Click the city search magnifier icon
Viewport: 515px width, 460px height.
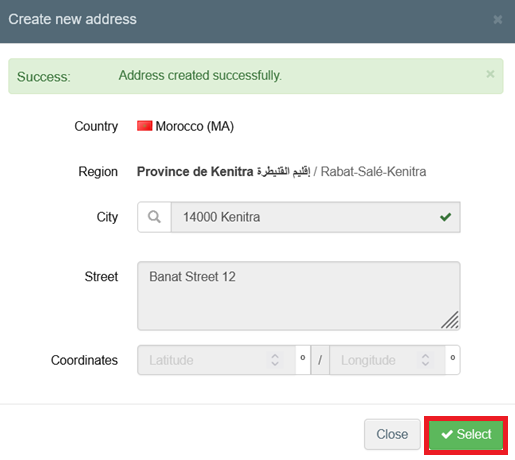pos(154,217)
